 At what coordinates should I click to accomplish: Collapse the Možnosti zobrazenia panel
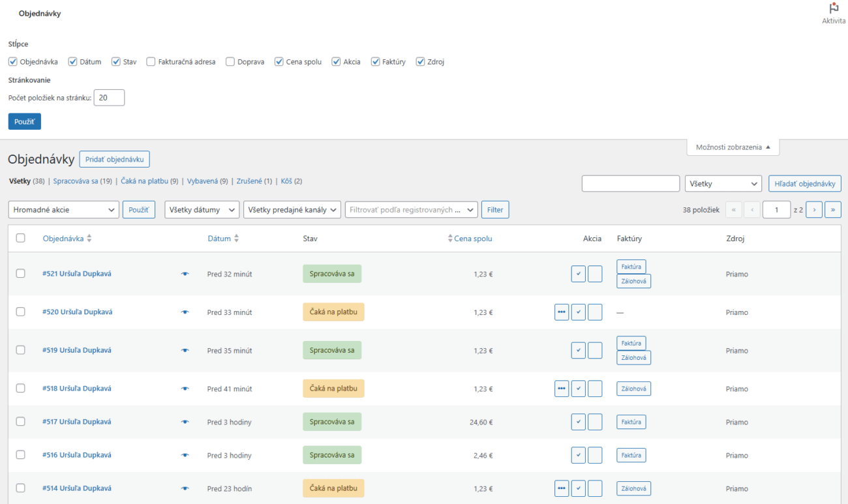click(733, 147)
